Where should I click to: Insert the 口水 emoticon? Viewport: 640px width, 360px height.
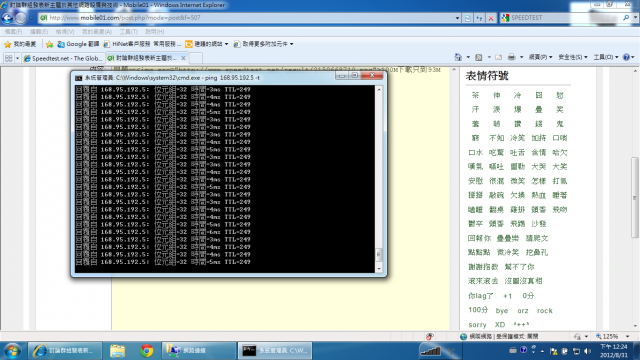[475, 152]
